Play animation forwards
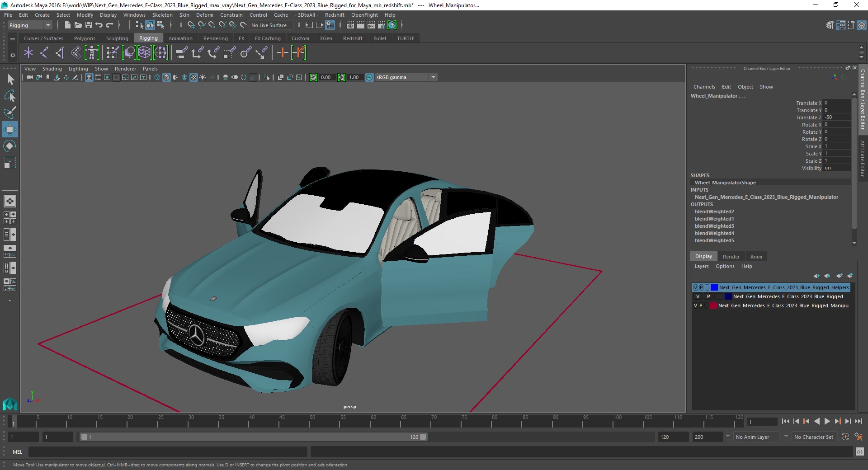 point(827,421)
